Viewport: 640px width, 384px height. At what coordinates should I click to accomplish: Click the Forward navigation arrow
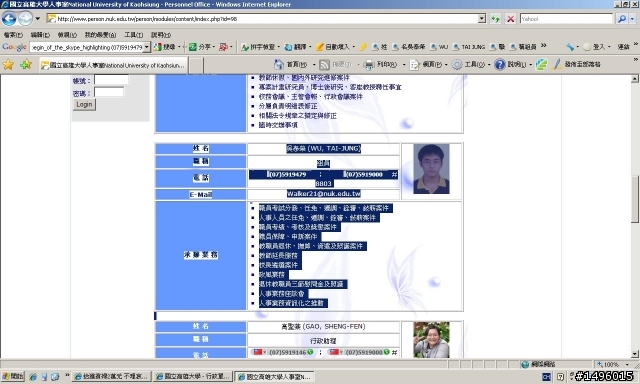25,18
